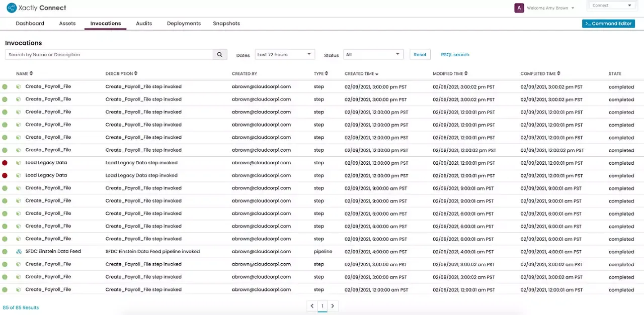This screenshot has height=315, width=644.
Task: Click the red status dot of the first Load Legacy Data row
Action: coord(5,163)
